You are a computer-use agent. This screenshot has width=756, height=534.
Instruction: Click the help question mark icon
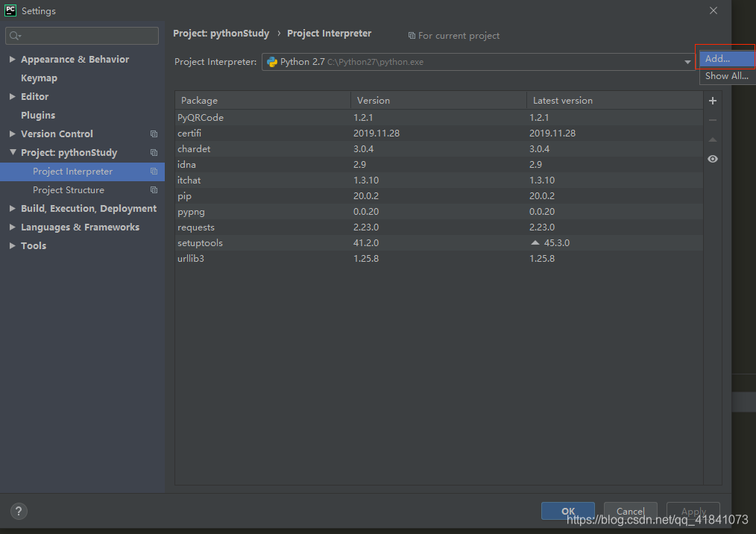point(18,511)
